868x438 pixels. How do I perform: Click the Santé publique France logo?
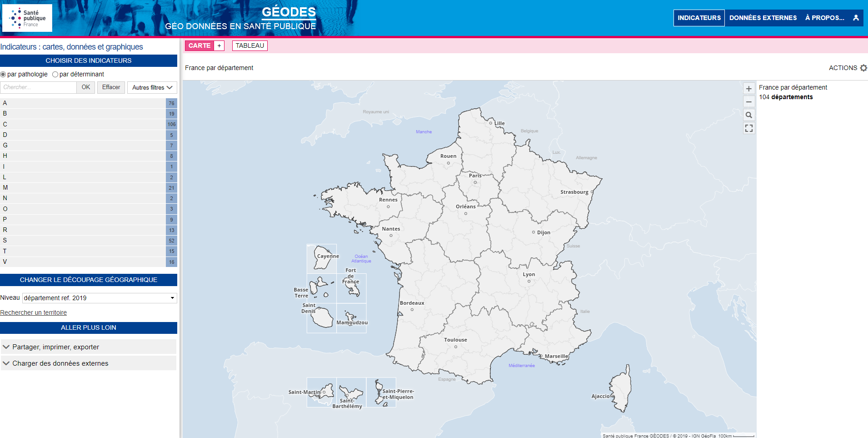[27, 18]
